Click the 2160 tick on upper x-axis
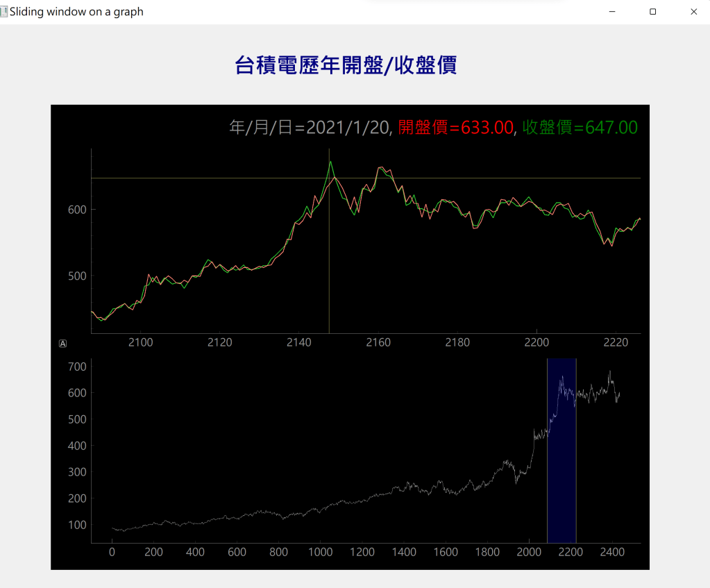The height and width of the screenshot is (588, 710). point(378,343)
